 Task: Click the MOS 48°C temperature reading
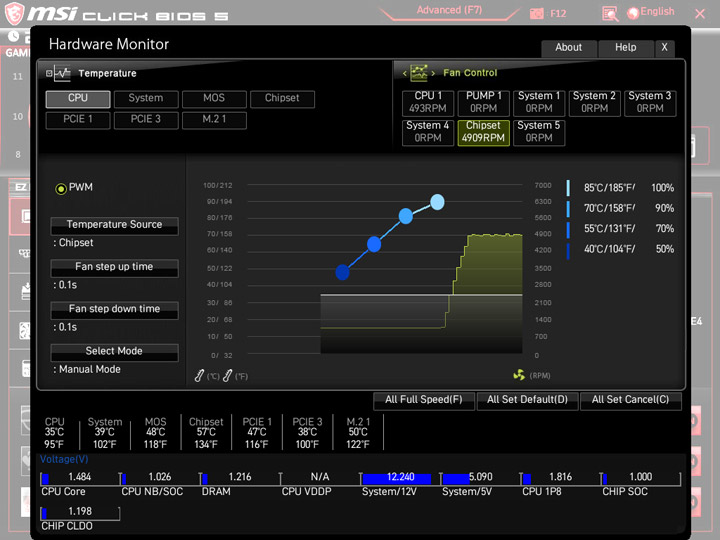pos(156,433)
